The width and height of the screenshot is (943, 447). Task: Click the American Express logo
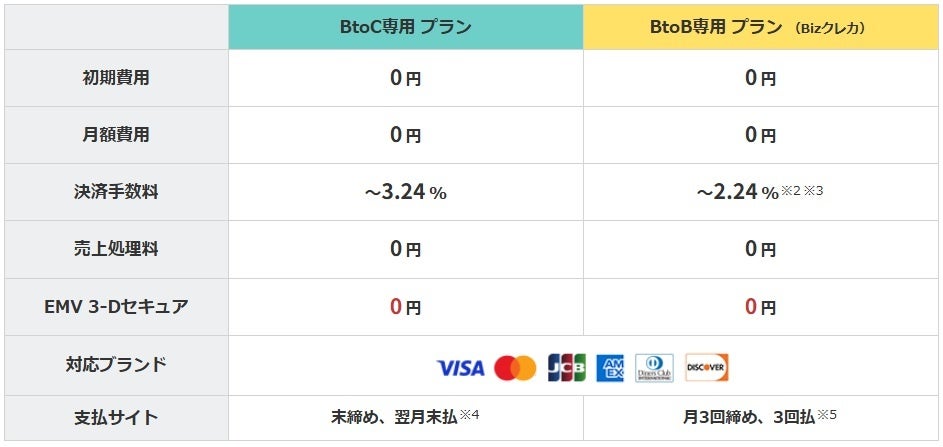(610, 368)
